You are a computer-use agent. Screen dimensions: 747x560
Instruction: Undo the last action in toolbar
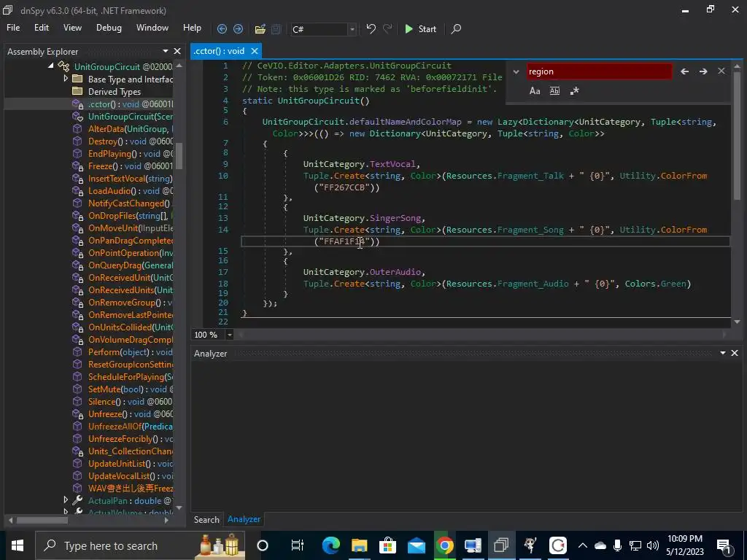pos(371,29)
